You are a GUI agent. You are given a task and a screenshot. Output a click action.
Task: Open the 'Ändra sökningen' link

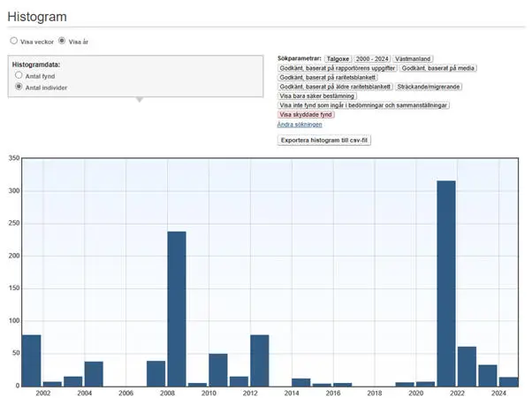coord(300,125)
